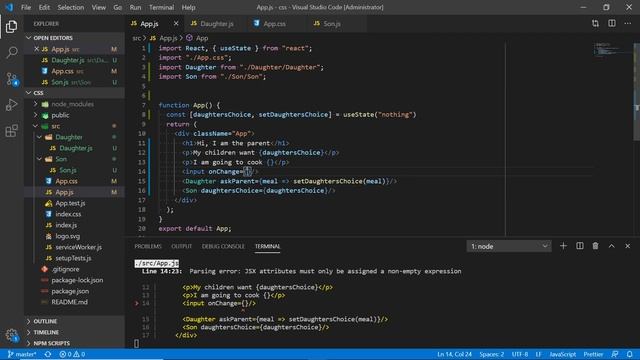Open Run and Debug view
Screen dimensions: 640x360
[11, 105]
